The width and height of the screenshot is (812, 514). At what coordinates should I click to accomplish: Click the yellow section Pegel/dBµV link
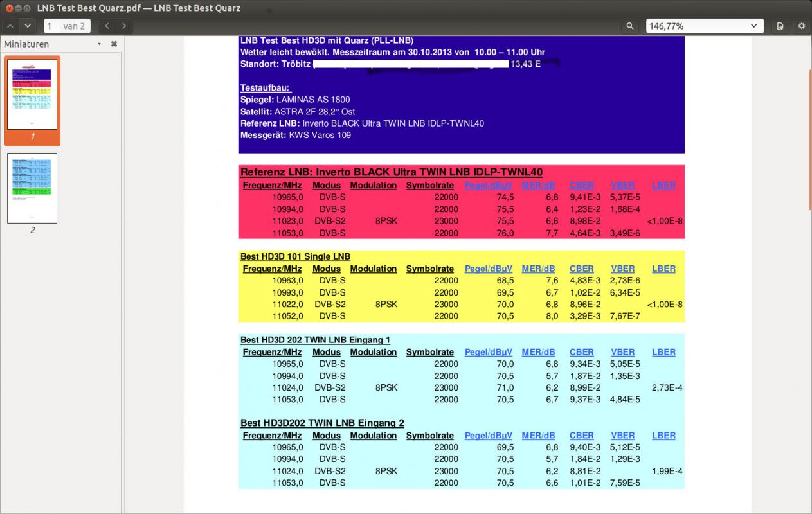[x=488, y=269]
